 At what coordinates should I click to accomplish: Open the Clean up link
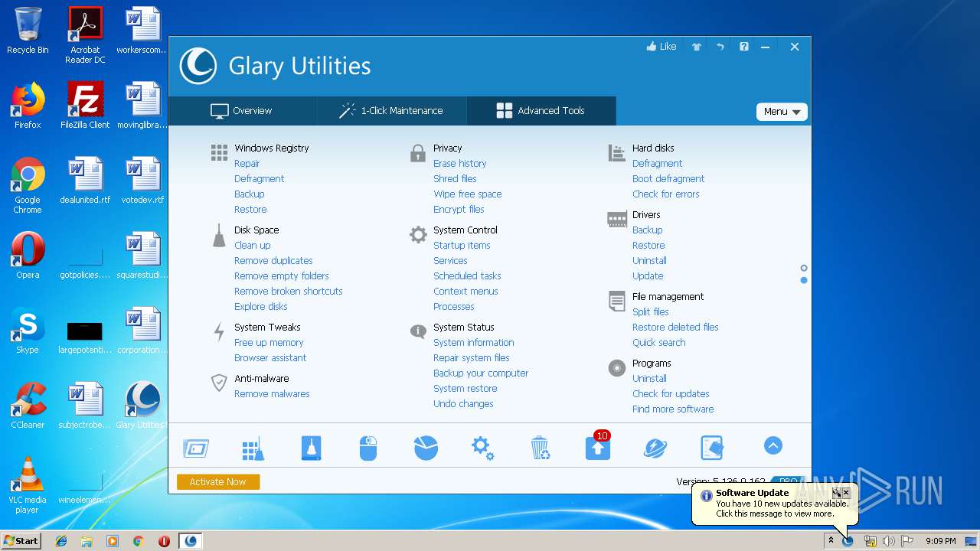point(252,246)
